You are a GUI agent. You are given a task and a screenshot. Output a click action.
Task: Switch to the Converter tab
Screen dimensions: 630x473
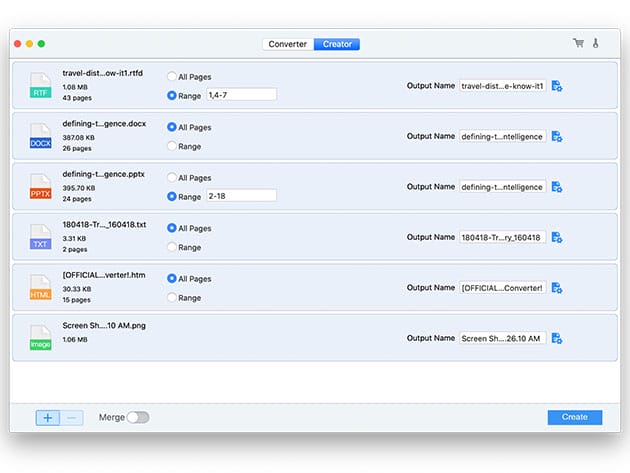288,44
